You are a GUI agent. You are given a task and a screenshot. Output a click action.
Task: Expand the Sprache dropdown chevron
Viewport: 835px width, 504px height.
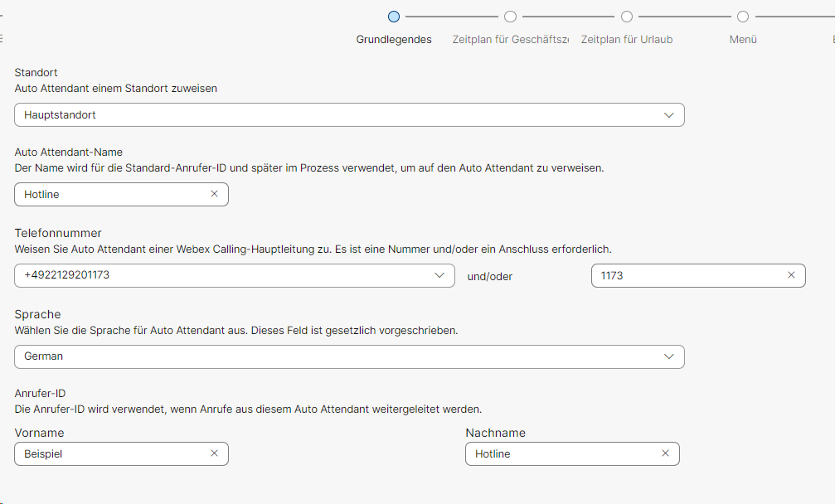(x=669, y=356)
